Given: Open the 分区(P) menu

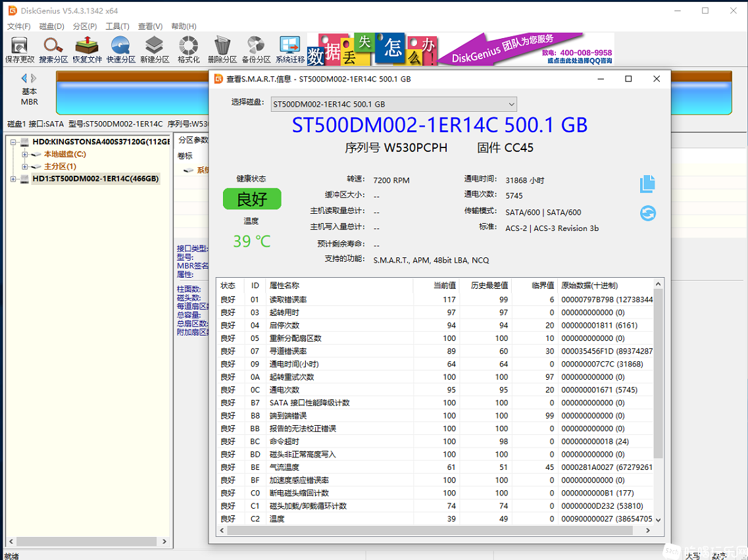Looking at the screenshot, I should (x=85, y=26).
